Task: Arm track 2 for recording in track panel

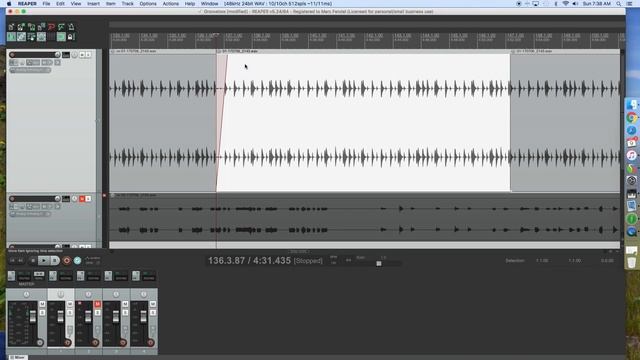Action: (12, 199)
